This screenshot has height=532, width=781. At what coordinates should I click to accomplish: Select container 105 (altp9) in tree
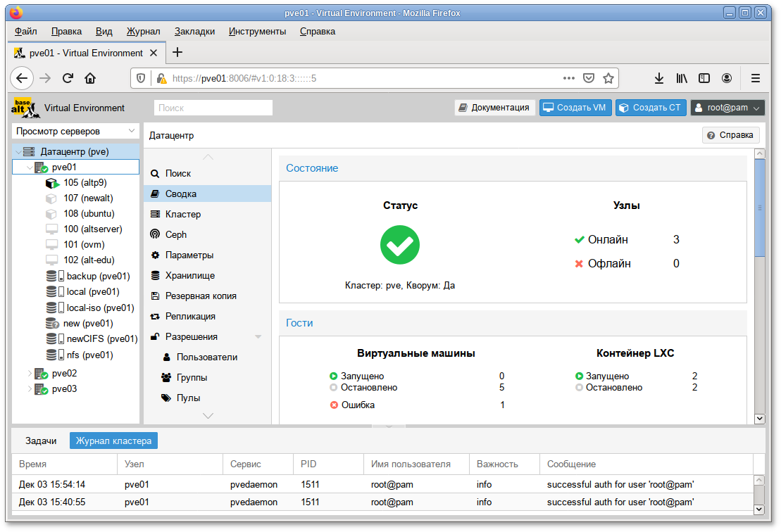point(76,183)
